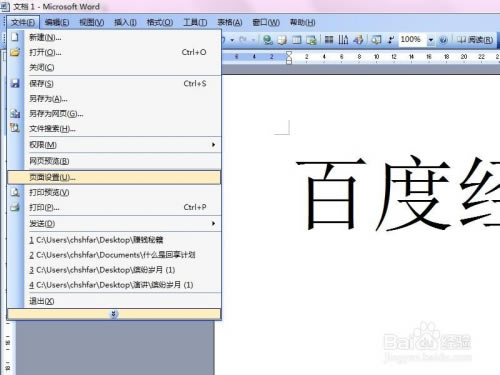Click the Insert Hyperlink globe toolbar icon

click(268, 40)
